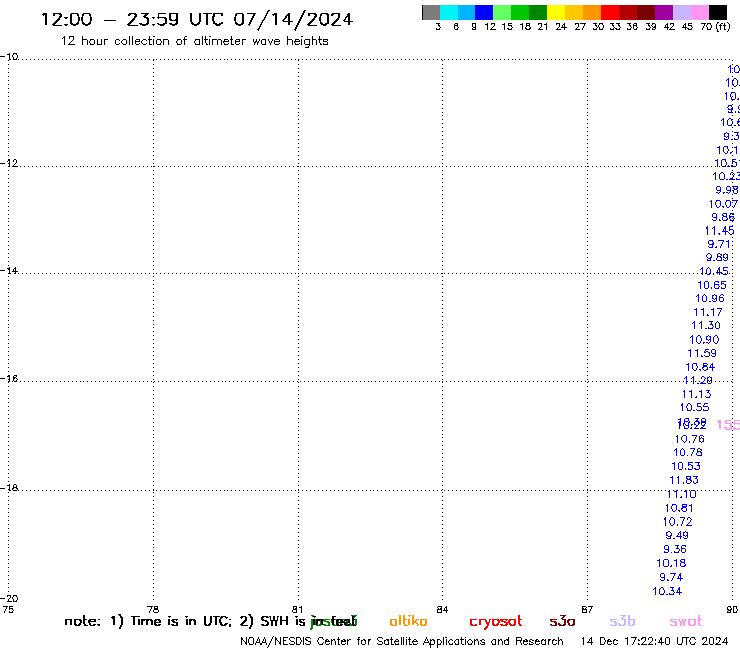This screenshot has height=650, width=740.
Task: Click the gray swatch in the color scale
Action: pos(431,12)
